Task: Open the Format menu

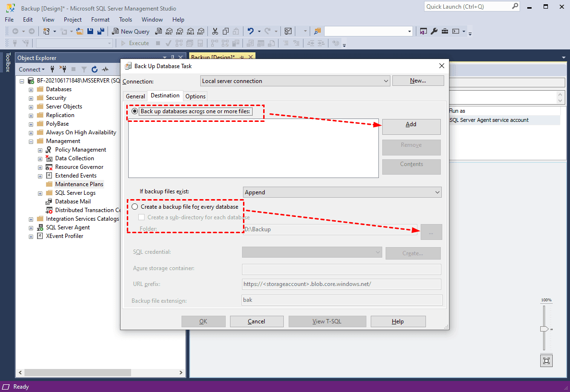Action: pyautogui.click(x=100, y=20)
